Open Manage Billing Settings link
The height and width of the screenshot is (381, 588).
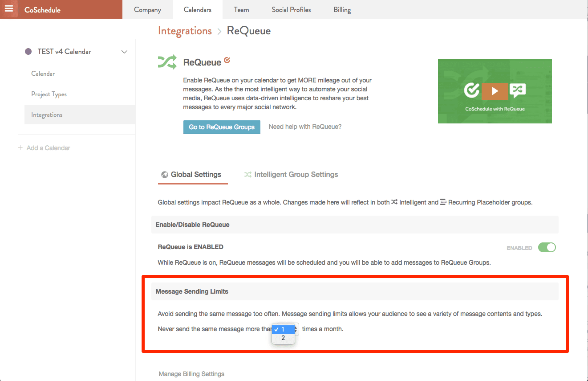(191, 374)
